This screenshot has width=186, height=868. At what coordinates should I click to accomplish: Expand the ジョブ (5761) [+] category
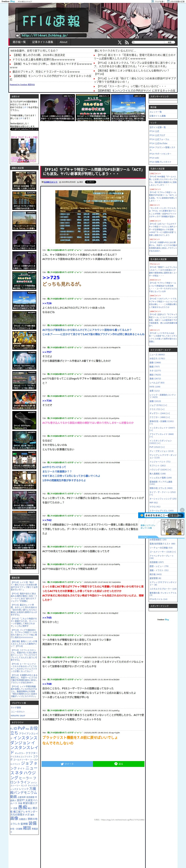pyautogui.click(x=158, y=405)
